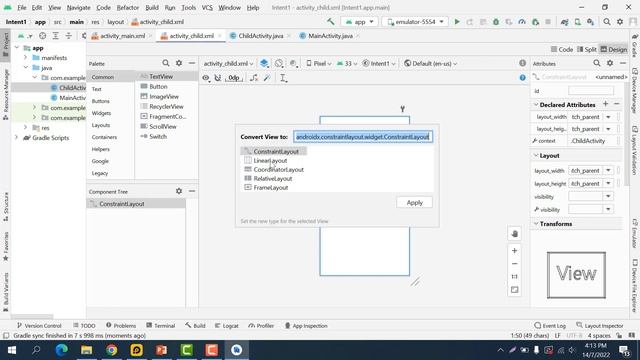
Task: Remove declared attribute with minus icon
Action: click(617, 104)
